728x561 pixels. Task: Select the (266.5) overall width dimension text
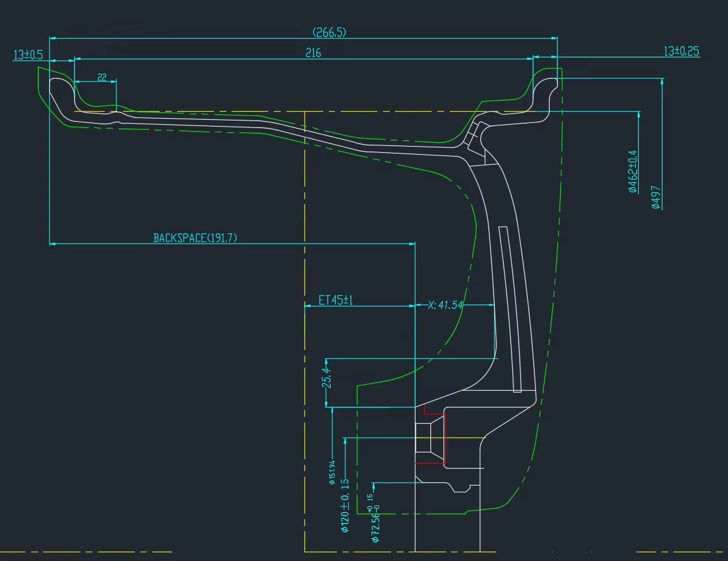click(x=329, y=32)
